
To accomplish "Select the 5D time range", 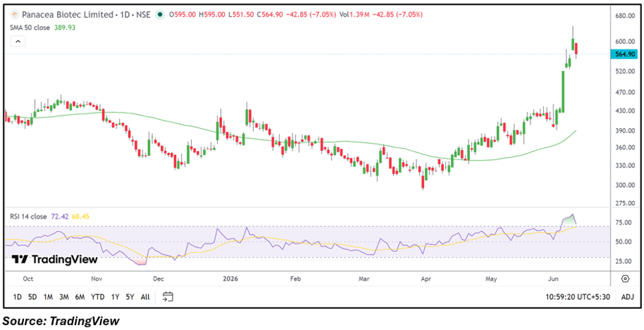I will pos(32,296).
